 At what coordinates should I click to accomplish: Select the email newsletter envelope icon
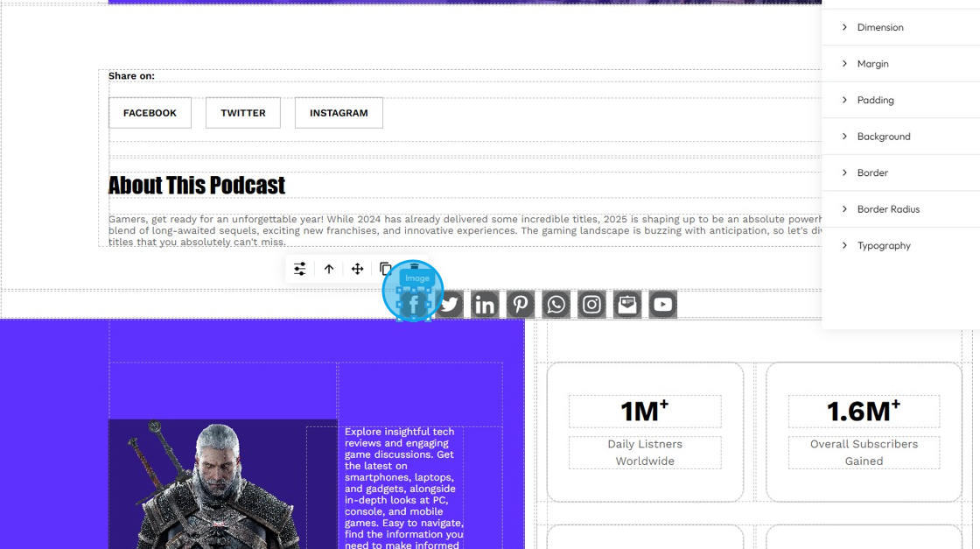[627, 305]
